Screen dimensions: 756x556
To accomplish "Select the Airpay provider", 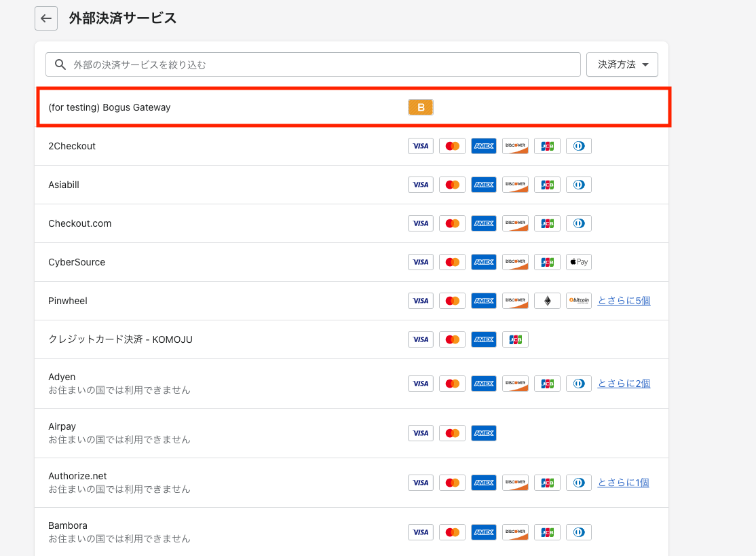I will (x=352, y=433).
